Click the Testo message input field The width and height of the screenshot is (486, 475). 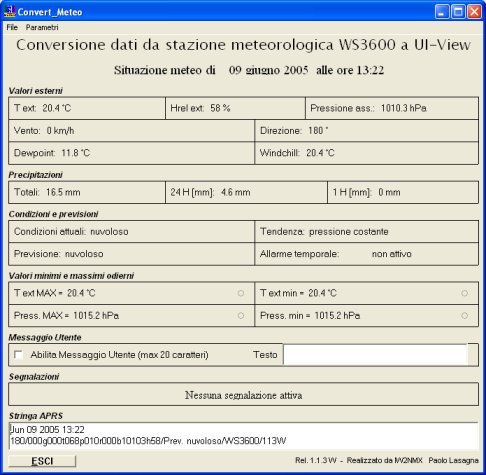[x=375, y=355]
